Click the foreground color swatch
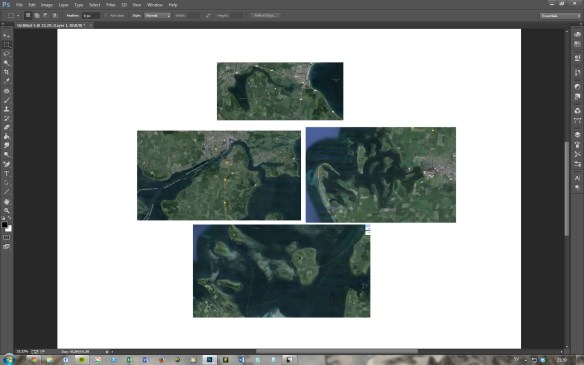The image size is (584, 365). 4,225
